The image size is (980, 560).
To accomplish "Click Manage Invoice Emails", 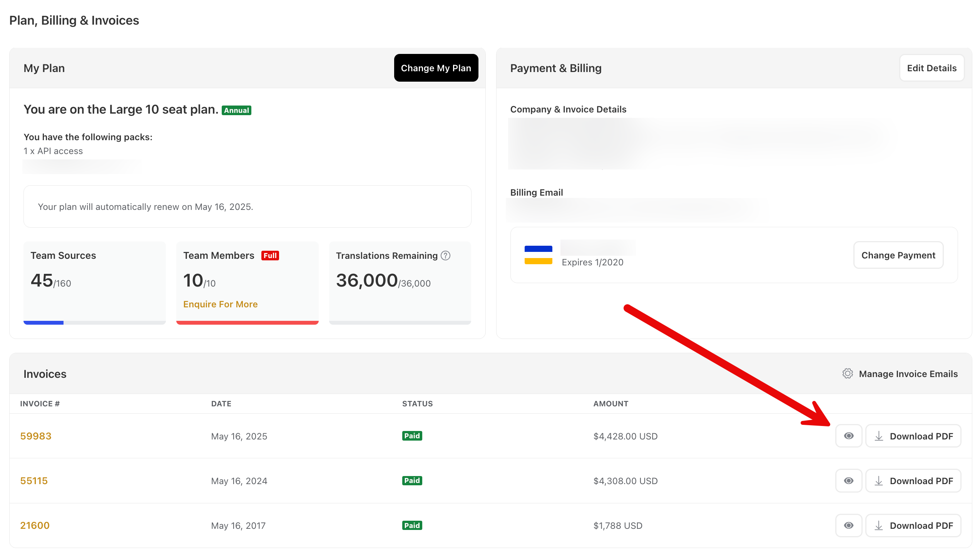I will point(908,373).
